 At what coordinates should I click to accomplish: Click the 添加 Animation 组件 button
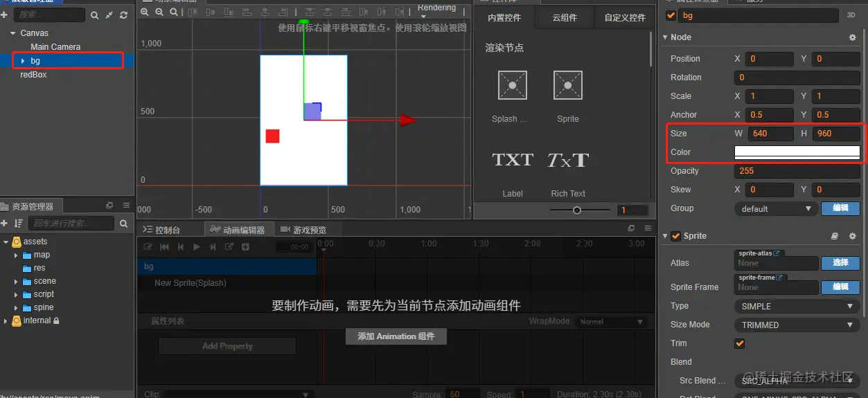click(396, 336)
